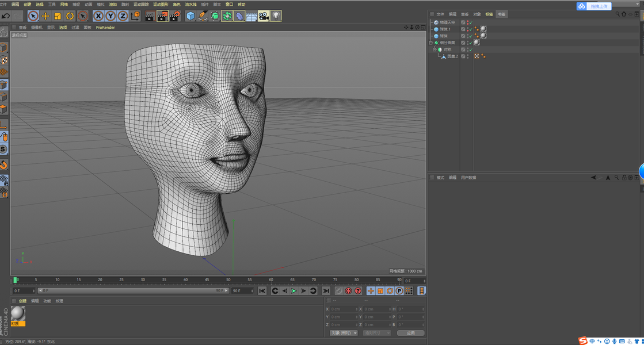Select the Rotate tool in the top toolbar
This screenshot has width=644, height=345.
pyautogui.click(x=70, y=16)
